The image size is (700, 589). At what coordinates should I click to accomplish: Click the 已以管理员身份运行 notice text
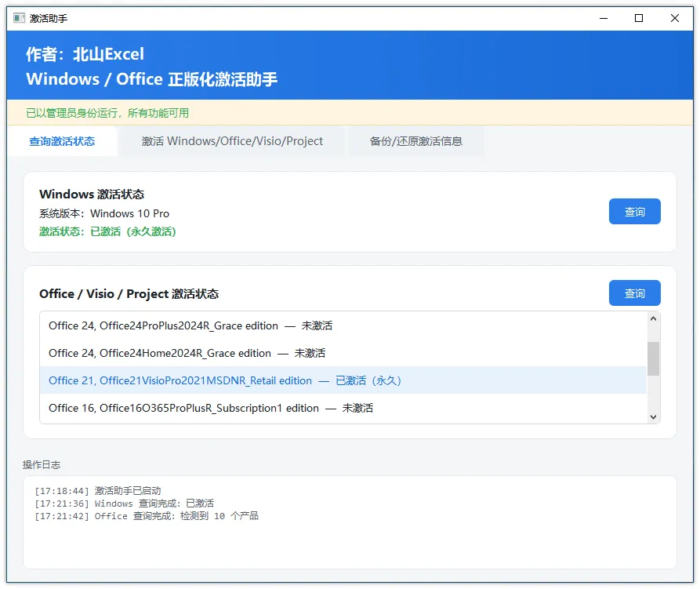pos(107,113)
